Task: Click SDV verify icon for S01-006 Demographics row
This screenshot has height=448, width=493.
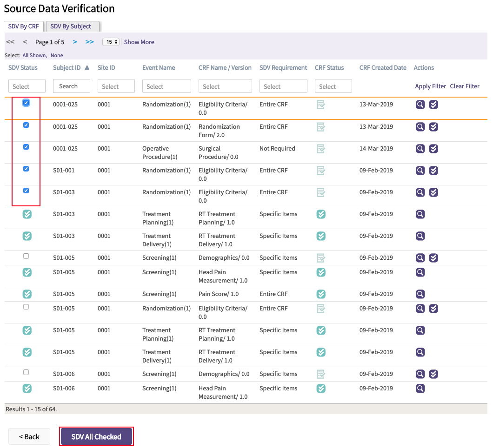Action: click(433, 374)
